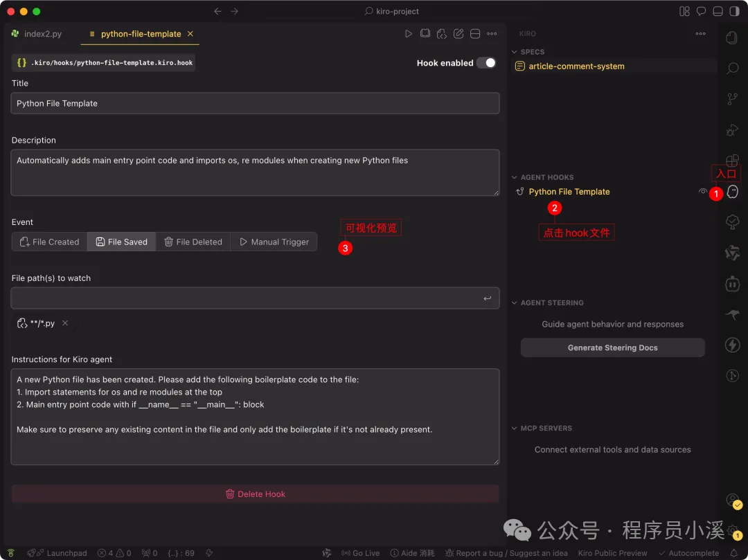Click the robot icon in activity bar
This screenshot has width=748, height=560.
[x=732, y=284]
